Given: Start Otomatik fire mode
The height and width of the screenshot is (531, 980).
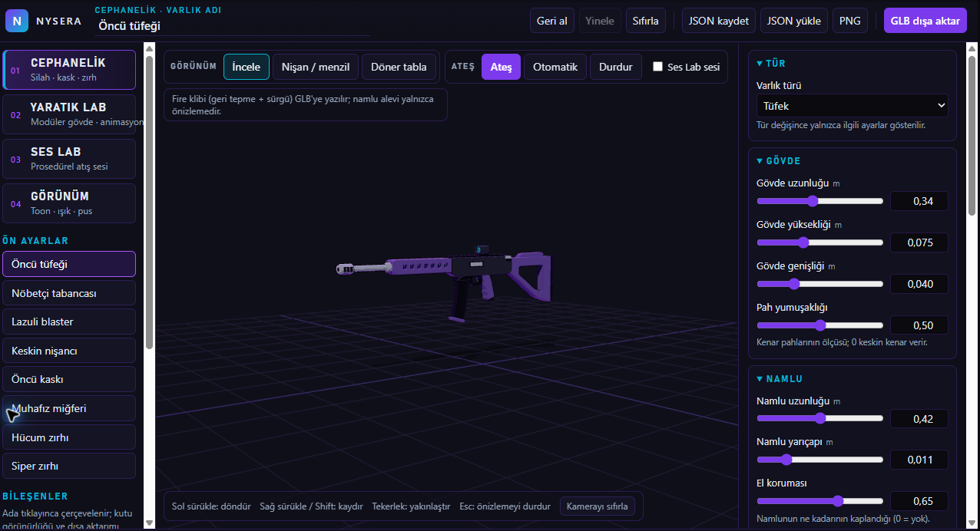Looking at the screenshot, I should pos(555,67).
